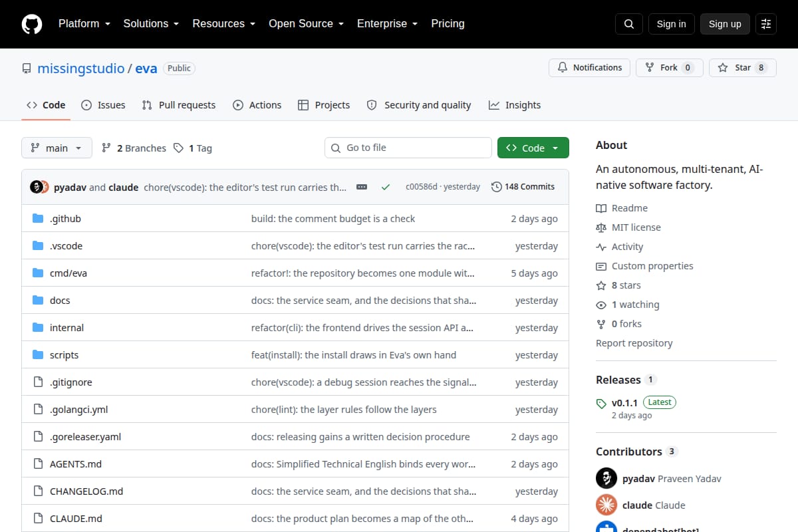The image size is (798, 532).
Task: Expand the Open Source menu
Action: (x=306, y=24)
